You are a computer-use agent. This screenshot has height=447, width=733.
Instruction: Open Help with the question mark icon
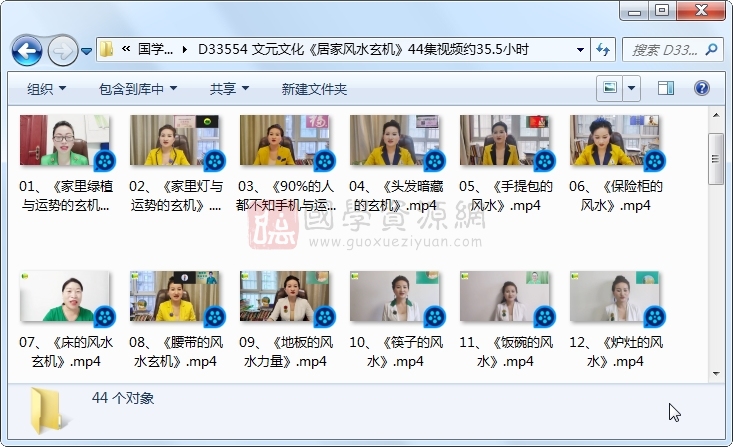(x=702, y=88)
